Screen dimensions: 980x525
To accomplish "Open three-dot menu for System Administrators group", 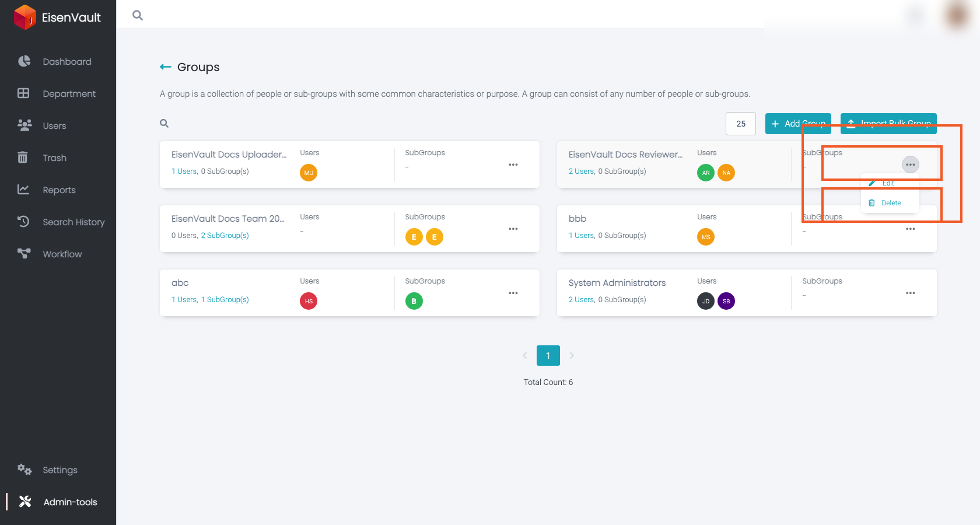I will pos(911,293).
